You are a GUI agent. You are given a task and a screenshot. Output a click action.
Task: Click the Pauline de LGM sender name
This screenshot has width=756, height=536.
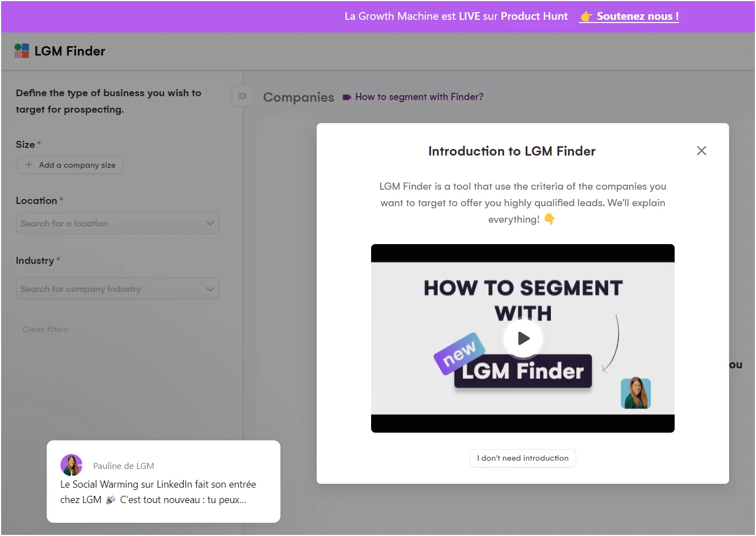pyautogui.click(x=124, y=466)
